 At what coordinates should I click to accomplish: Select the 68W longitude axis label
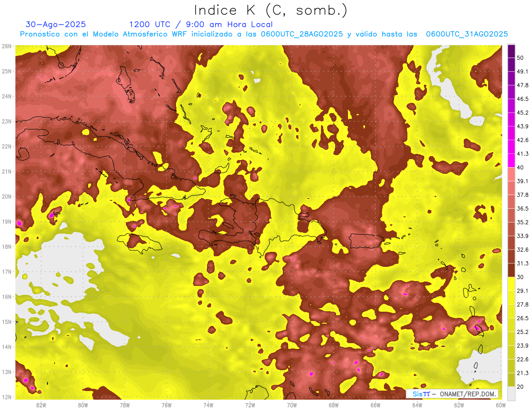click(x=333, y=405)
